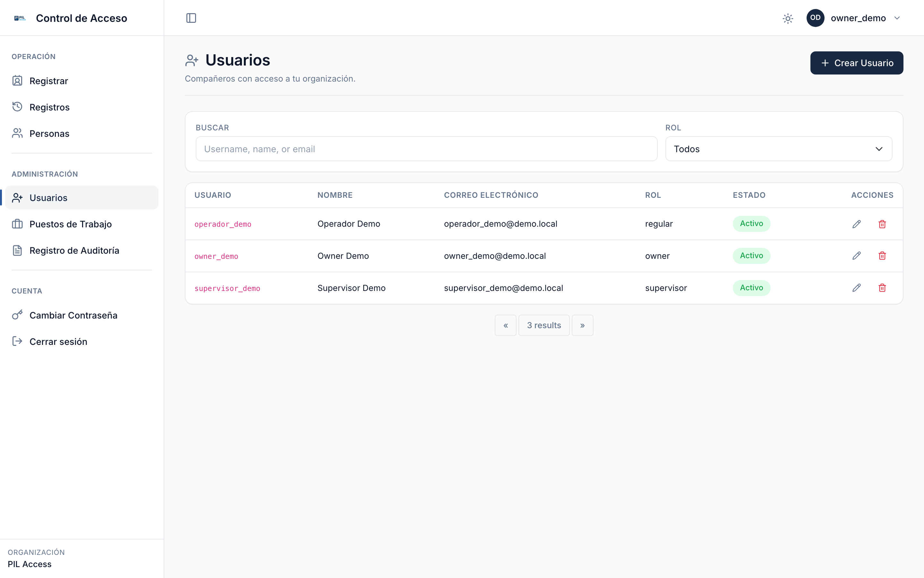Toggle the sidebar panel icon
This screenshot has width=924, height=578.
point(191,18)
